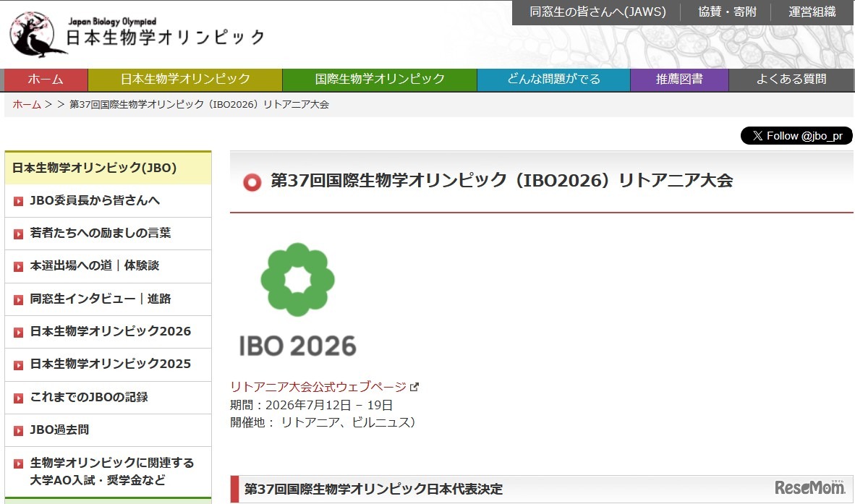Open the よくある質問 navigation tab
This screenshot has width=855, height=504.
[x=791, y=80]
